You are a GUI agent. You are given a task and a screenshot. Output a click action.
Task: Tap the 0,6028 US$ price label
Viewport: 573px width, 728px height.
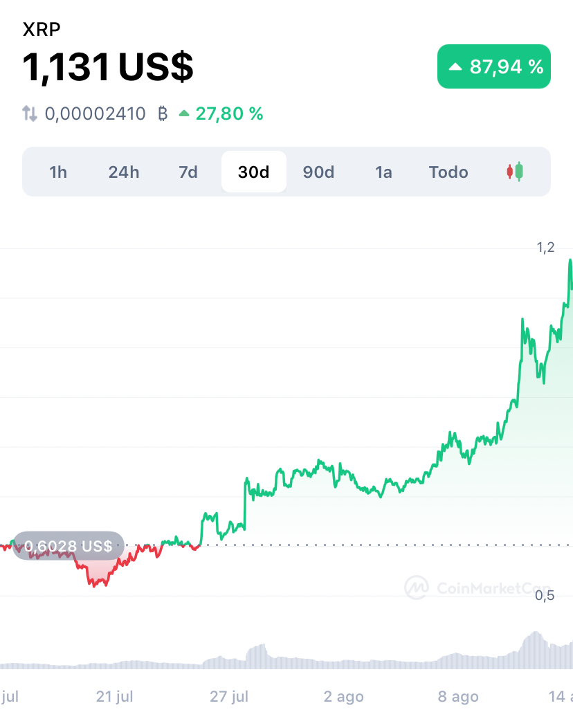coord(69,545)
